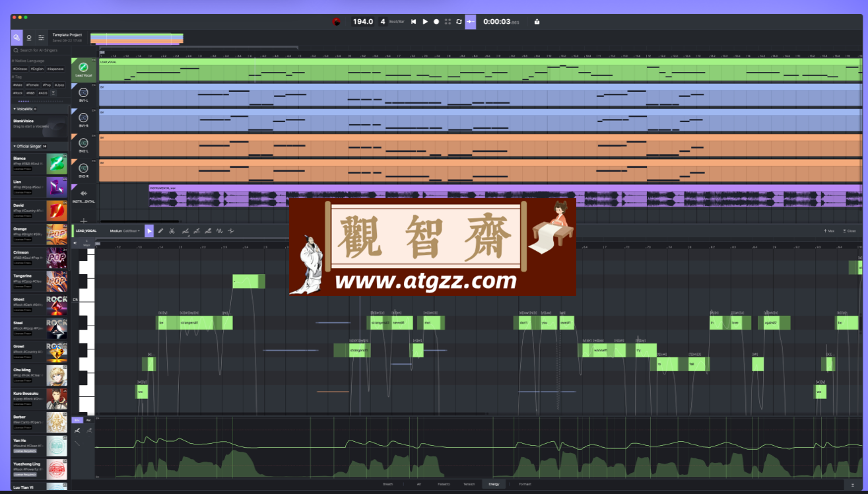Switch to the Energy parameter tab
The image size is (868, 494).
coord(494,484)
